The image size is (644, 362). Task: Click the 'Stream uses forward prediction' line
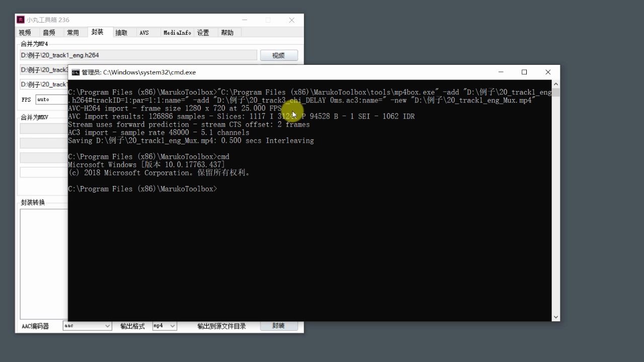tap(189, 125)
